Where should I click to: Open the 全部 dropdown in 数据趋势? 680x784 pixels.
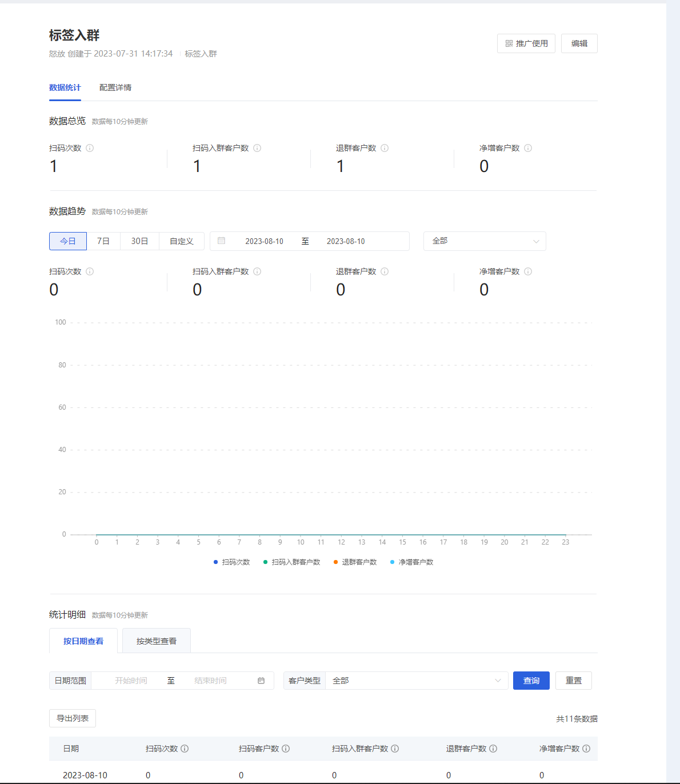point(485,241)
